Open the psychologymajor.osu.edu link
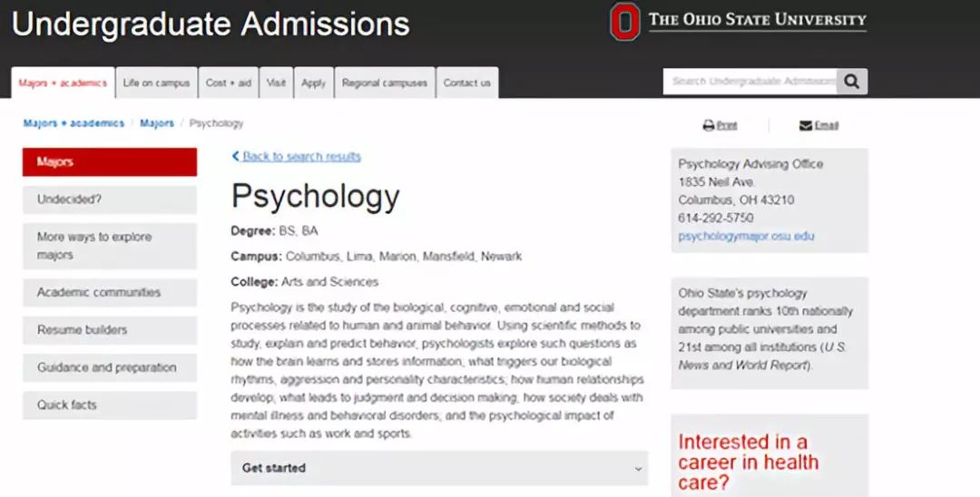 (746, 236)
